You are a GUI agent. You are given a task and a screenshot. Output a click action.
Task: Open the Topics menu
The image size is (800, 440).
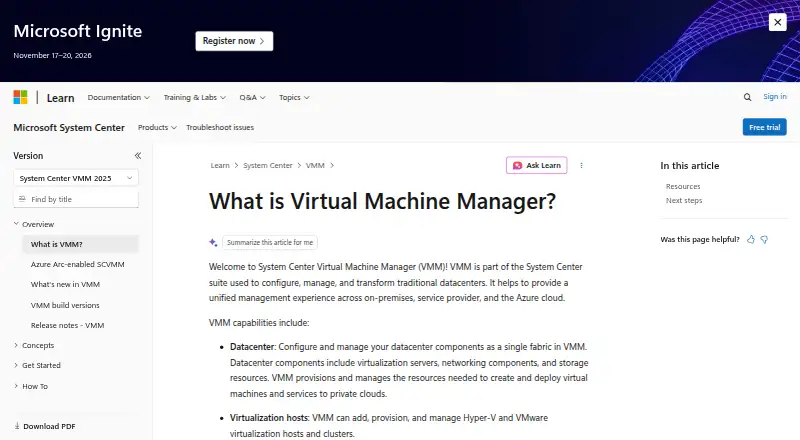click(x=294, y=97)
